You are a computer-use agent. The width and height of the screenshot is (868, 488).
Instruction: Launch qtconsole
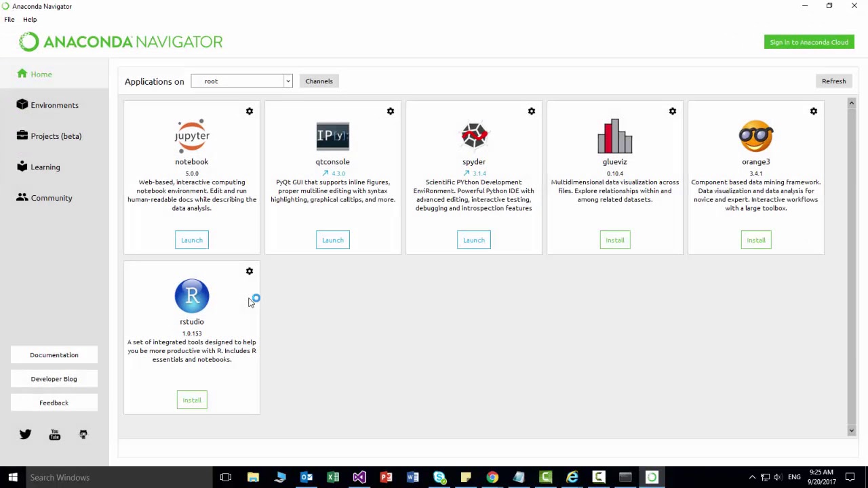[333, 240]
